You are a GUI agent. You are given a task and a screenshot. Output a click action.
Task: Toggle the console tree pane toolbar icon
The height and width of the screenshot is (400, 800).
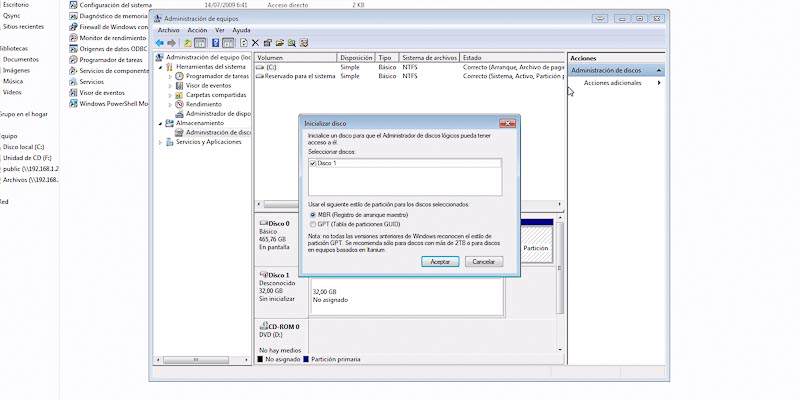click(x=200, y=43)
